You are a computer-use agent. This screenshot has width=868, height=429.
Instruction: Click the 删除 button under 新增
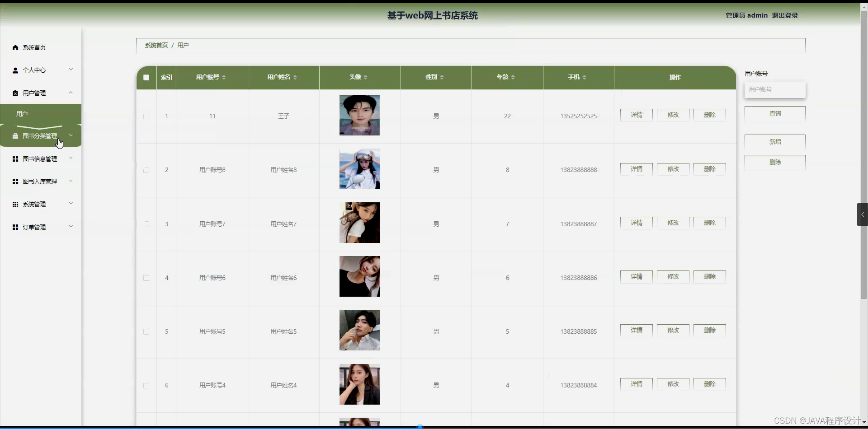tap(775, 163)
